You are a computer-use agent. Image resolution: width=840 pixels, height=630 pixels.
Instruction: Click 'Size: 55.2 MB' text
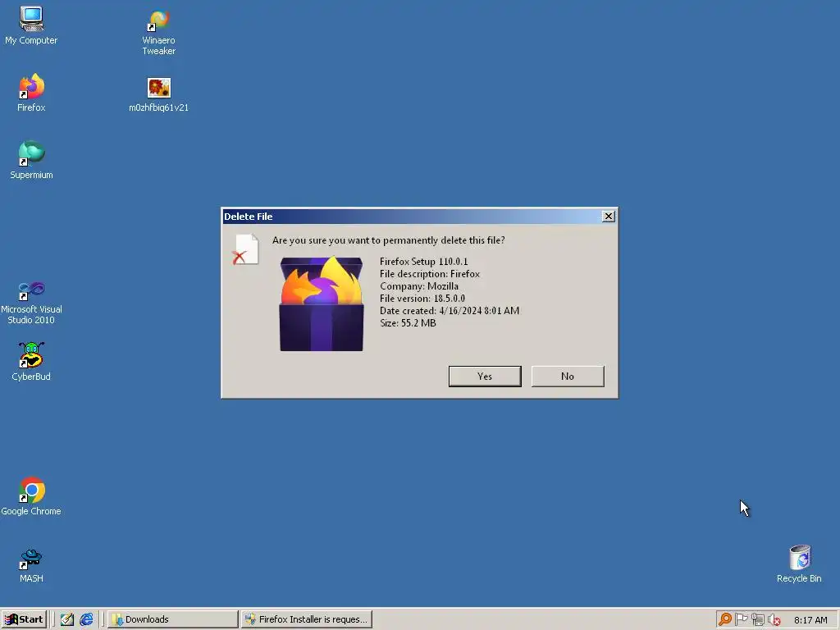pyautogui.click(x=408, y=323)
